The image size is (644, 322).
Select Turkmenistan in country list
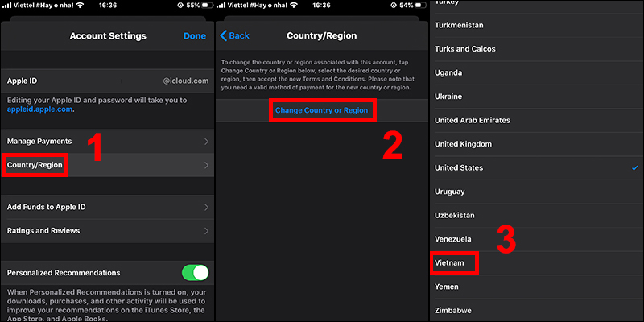pyautogui.click(x=536, y=25)
